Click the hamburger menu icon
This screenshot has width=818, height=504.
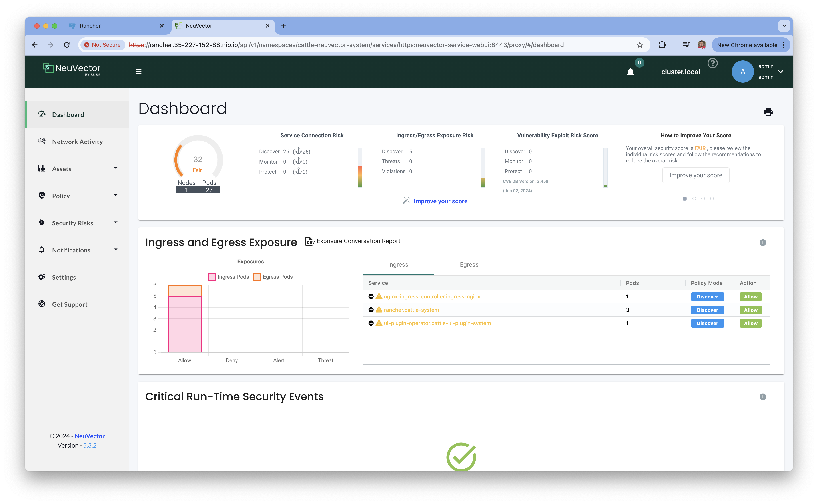tap(139, 72)
